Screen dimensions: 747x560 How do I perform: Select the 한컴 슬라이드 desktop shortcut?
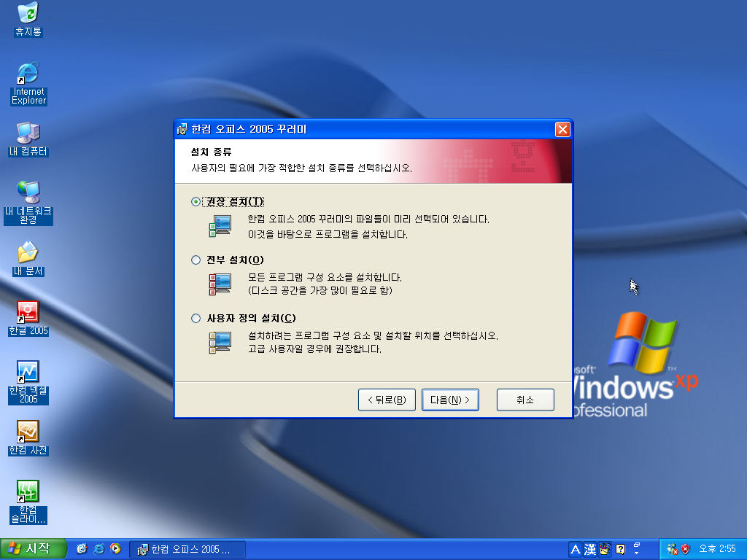28,502
